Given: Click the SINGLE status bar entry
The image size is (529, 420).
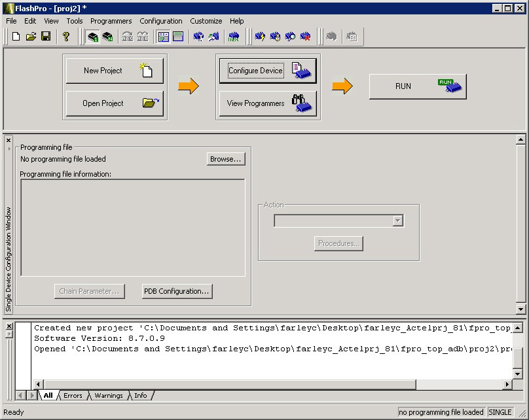Looking at the screenshot, I should (500, 412).
